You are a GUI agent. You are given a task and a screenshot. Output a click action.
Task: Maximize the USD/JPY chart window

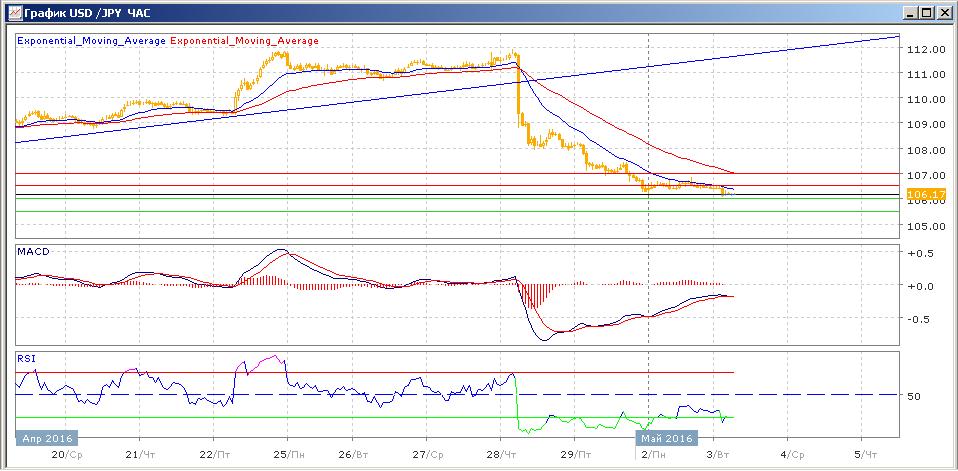pyautogui.click(x=925, y=12)
